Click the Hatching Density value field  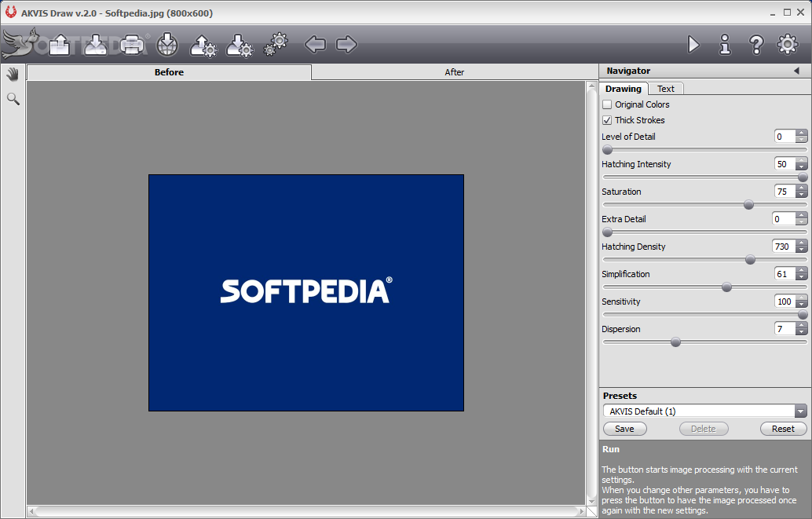tap(784, 247)
